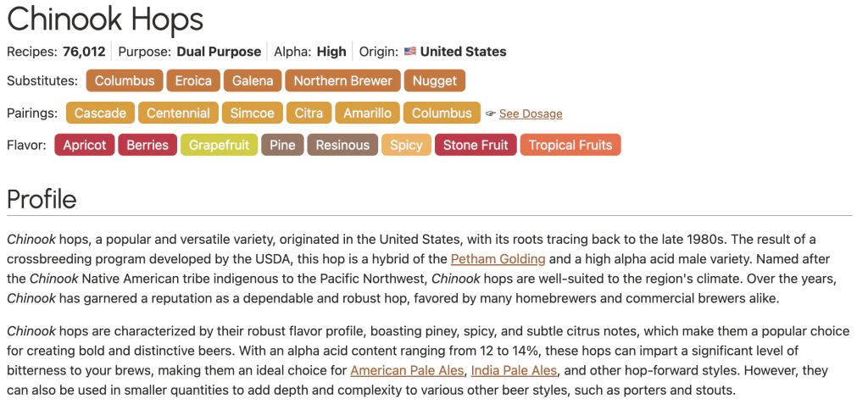Screen dimensions: 868x404
Task: Open the Galena substitute tag
Action: pos(253,81)
